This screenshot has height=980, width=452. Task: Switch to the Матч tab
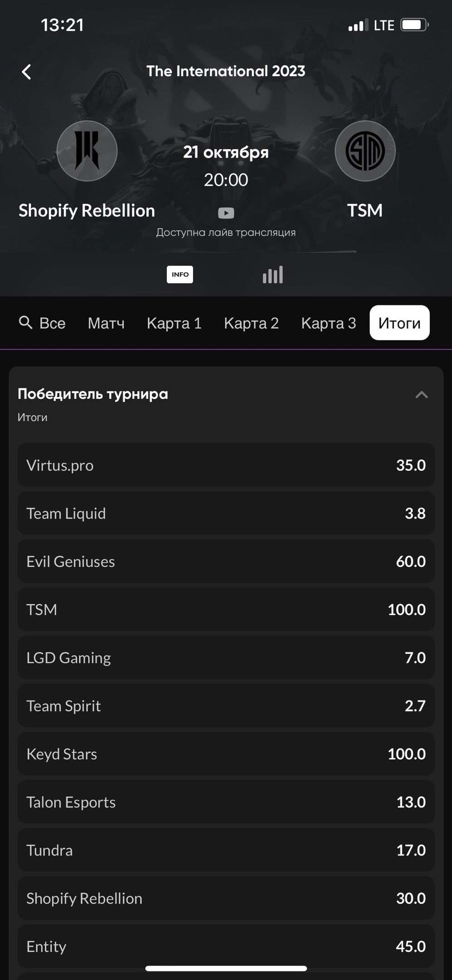pyautogui.click(x=106, y=323)
